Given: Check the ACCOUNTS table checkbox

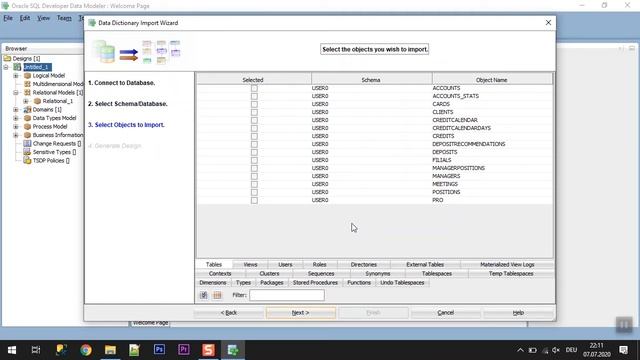Looking at the screenshot, I should tap(254, 88).
